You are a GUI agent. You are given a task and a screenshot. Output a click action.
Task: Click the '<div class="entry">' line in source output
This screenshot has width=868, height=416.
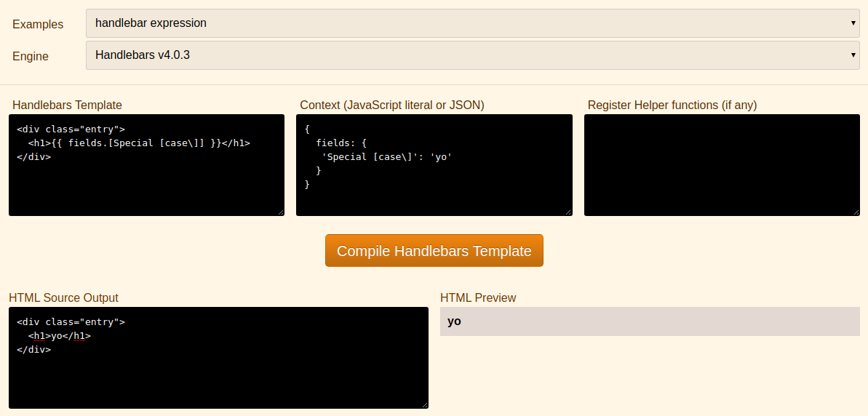71,322
